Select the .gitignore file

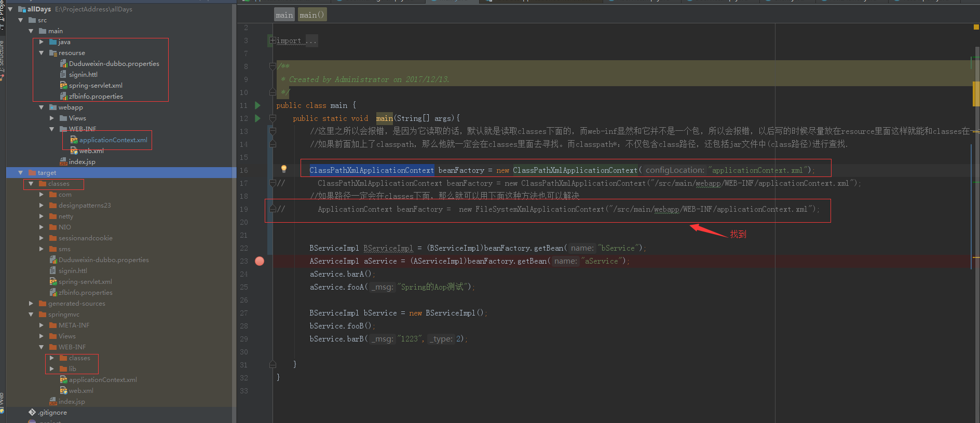click(52, 412)
